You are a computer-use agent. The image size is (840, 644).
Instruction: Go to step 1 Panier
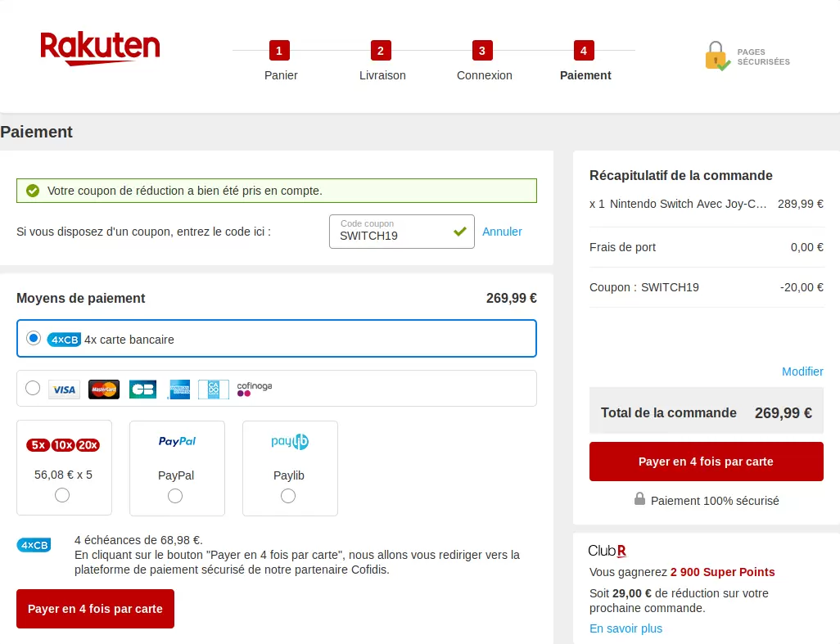pos(280,61)
